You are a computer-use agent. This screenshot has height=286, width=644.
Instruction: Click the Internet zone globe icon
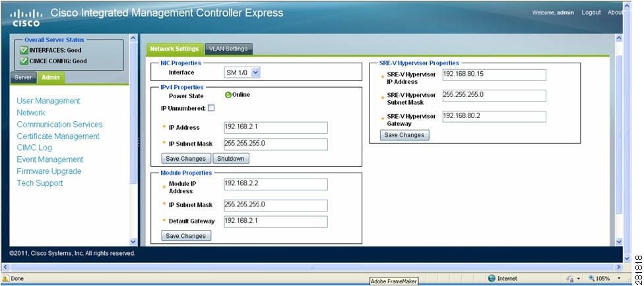coord(492,279)
